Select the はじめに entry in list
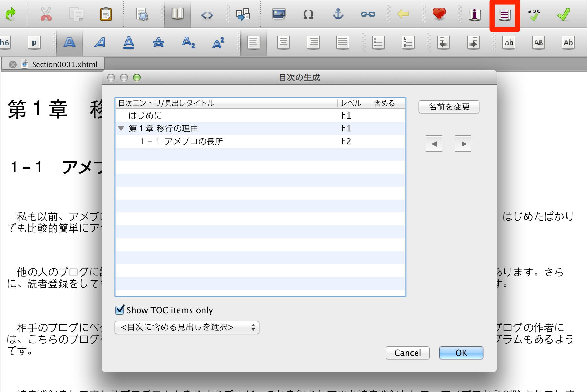The image size is (587, 392). point(145,116)
